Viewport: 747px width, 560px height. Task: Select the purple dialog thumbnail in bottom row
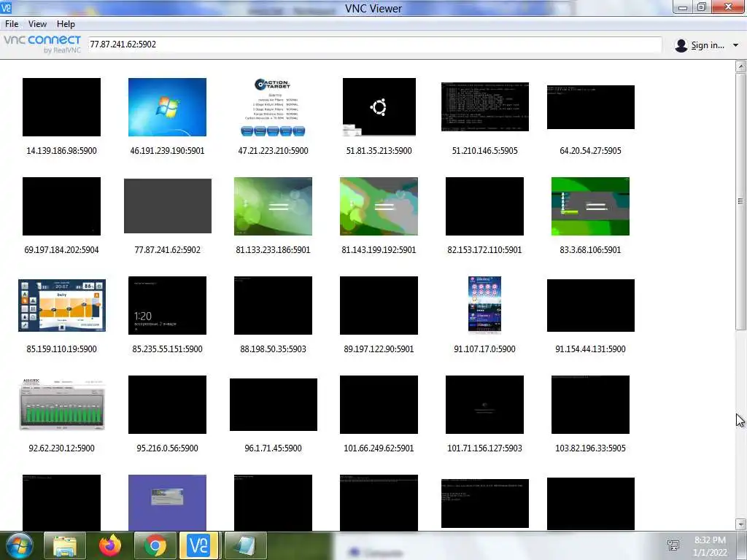coord(167,502)
